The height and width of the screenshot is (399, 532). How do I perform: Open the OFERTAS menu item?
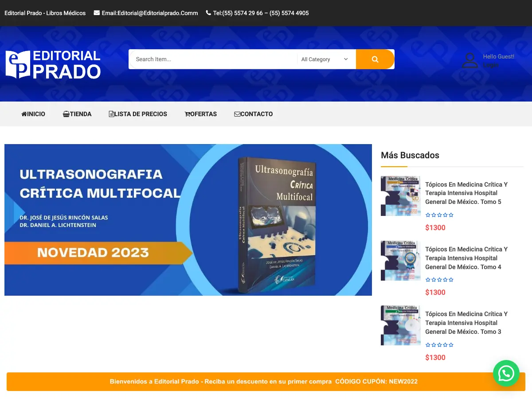(201, 114)
